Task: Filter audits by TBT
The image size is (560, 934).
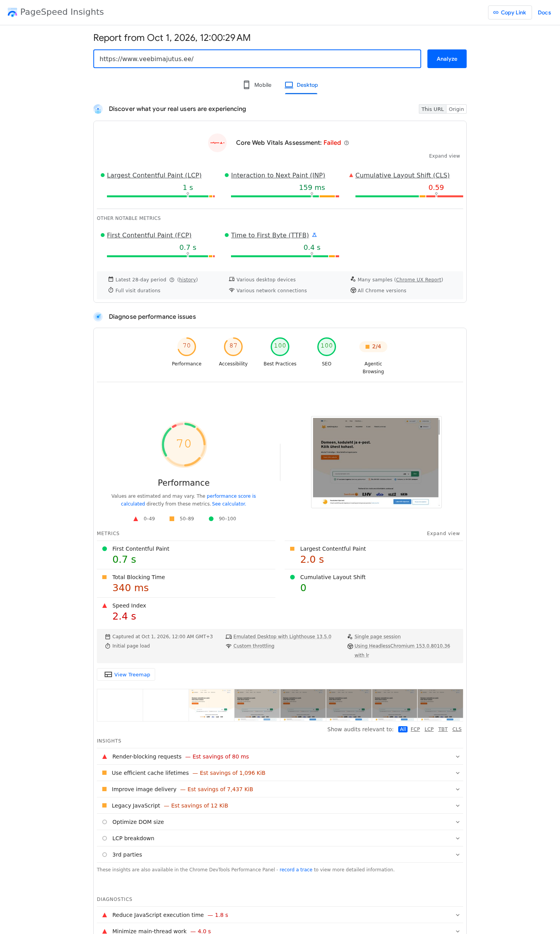Action: [443, 729]
